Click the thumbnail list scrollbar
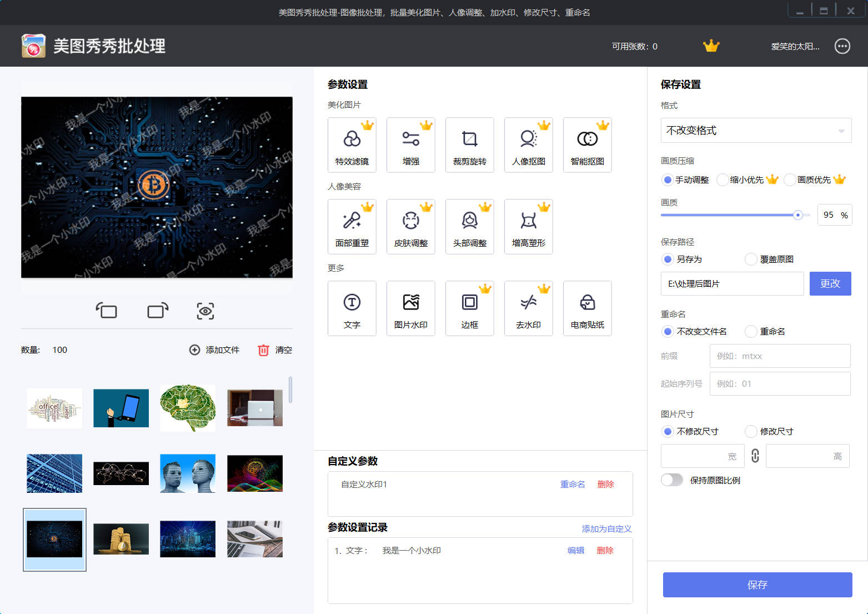This screenshot has height=614, width=868. (x=290, y=390)
